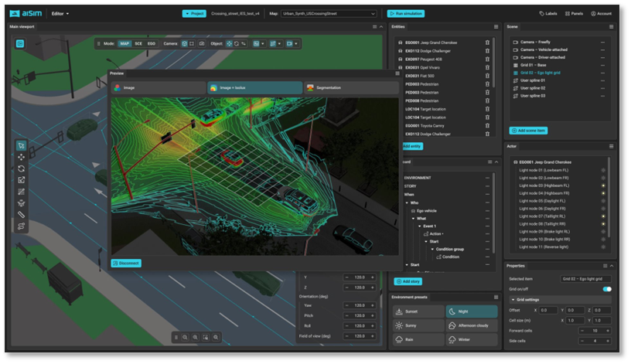Toggle Light node 04 (Highbeam FR)
The width and height of the screenshot is (631, 364).
point(603,193)
